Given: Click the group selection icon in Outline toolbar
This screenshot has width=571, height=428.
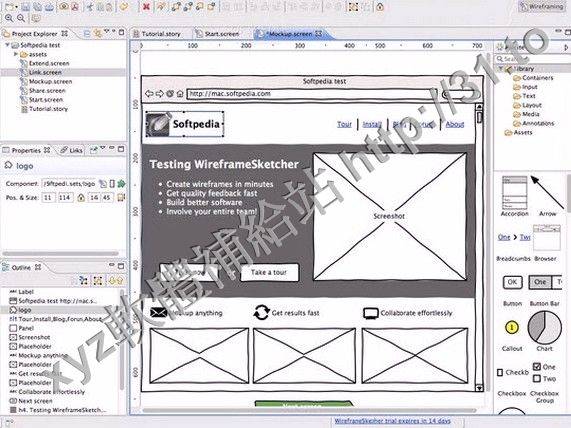Looking at the screenshot, I should point(98,280).
